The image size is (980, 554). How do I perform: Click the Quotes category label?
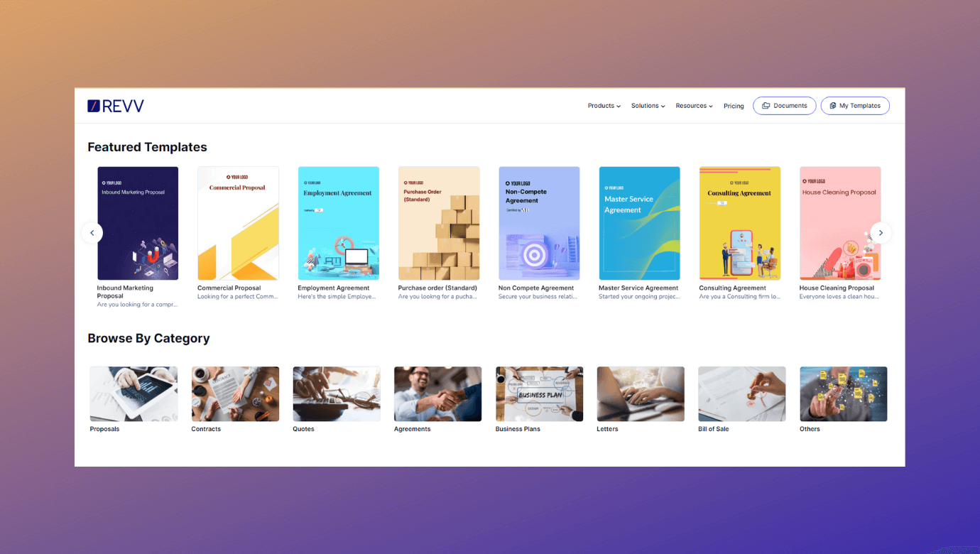click(303, 429)
